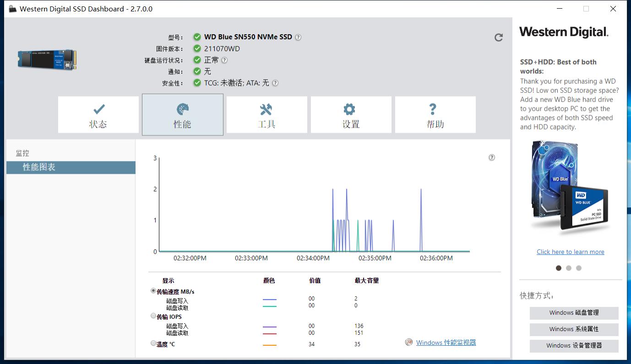This screenshot has width=631, height=364.
Task: Click the Windows 性能监视器 icon
Action: coord(409,342)
